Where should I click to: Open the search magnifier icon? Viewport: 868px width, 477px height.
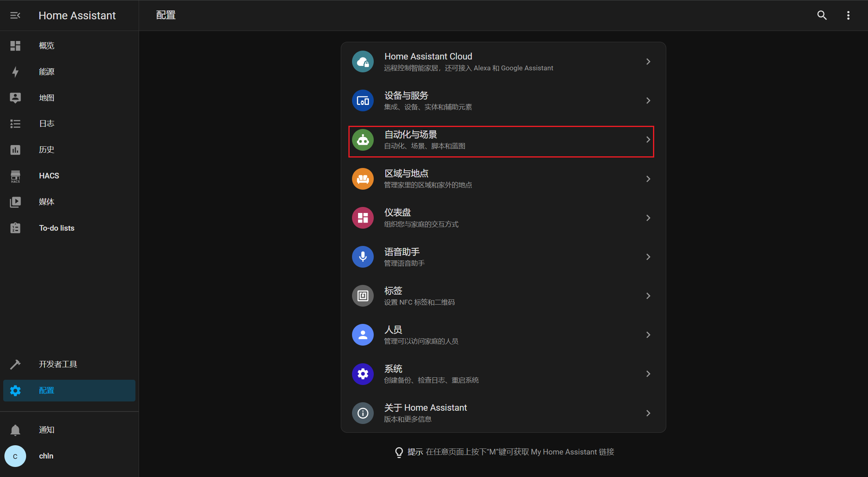tap(822, 15)
